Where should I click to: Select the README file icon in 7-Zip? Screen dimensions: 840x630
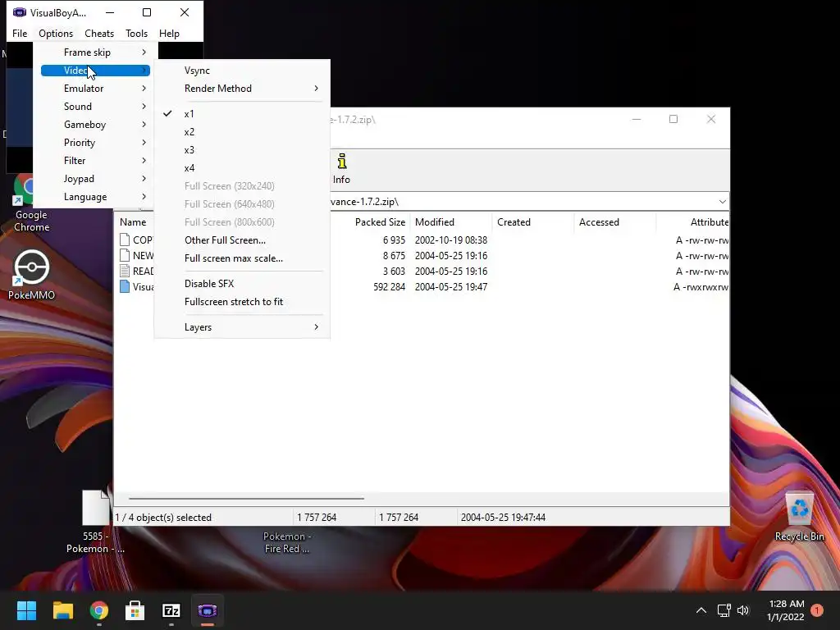[125, 271]
